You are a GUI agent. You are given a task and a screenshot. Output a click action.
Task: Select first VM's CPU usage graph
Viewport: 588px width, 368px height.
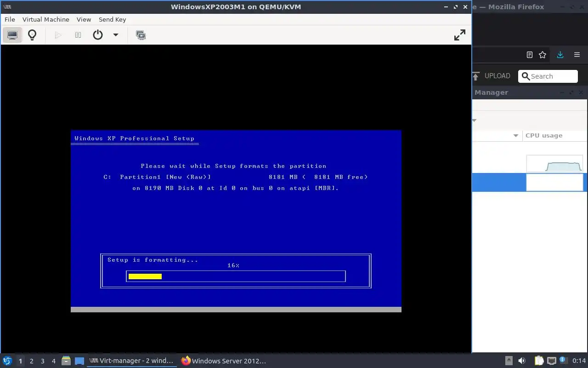pyautogui.click(x=554, y=163)
